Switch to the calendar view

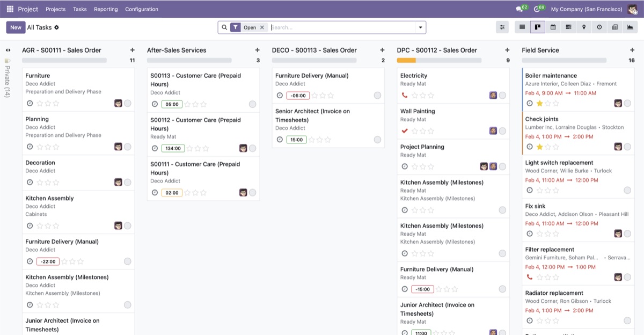553,27
